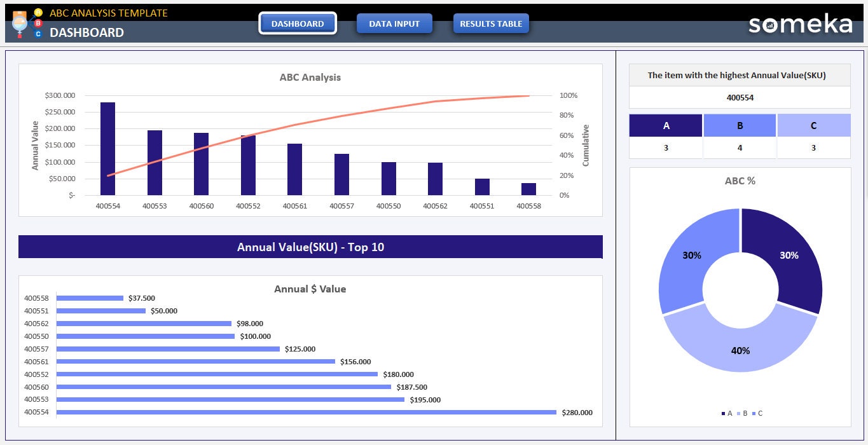Click the ABC magnifier logo icon
The width and height of the screenshot is (868, 445).
(20, 24)
